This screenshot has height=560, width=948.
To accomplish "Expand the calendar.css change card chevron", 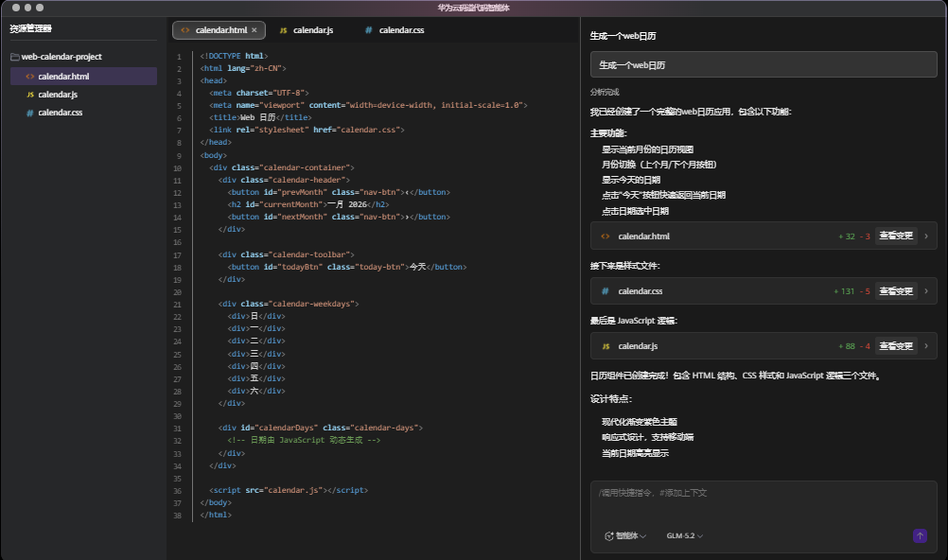I will point(926,291).
